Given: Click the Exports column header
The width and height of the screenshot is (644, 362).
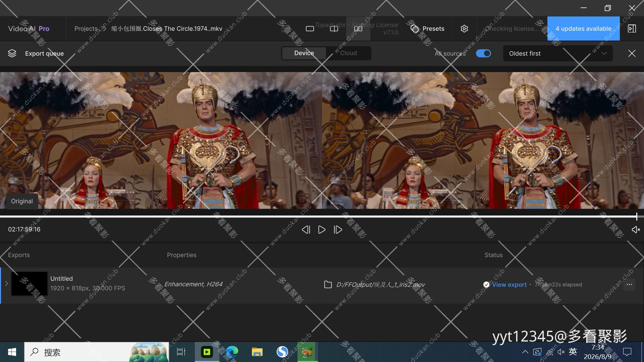Looking at the screenshot, I should click(x=19, y=255).
